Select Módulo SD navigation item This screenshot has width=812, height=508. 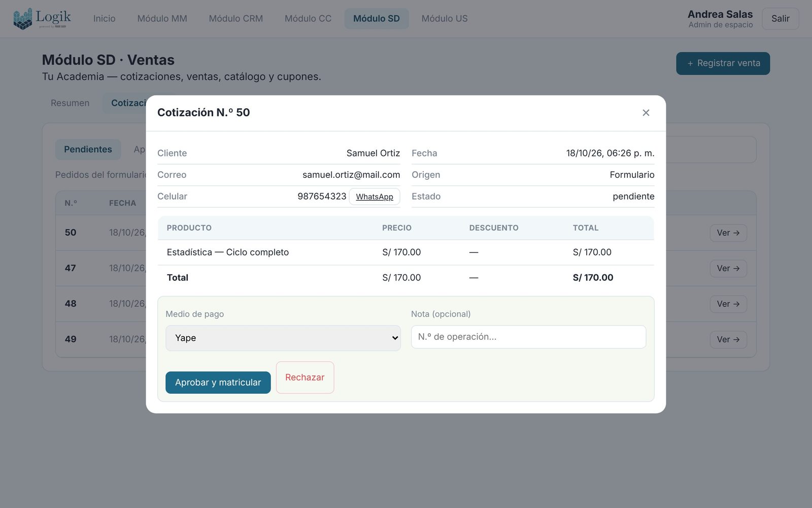377,19
